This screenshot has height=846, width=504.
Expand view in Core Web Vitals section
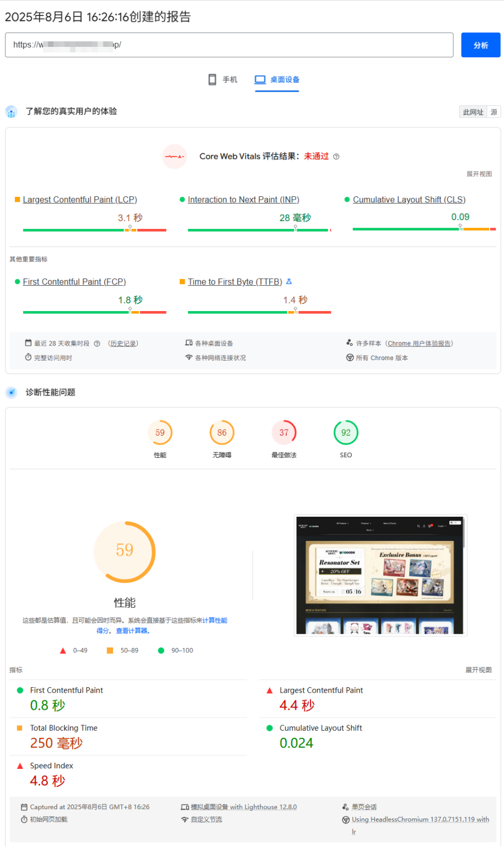click(x=479, y=174)
